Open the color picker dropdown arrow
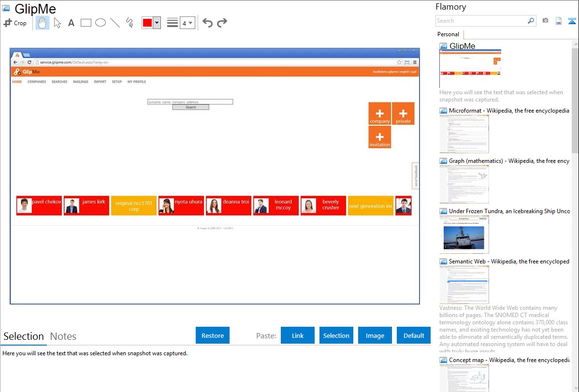This screenshot has height=392, width=579. click(157, 23)
